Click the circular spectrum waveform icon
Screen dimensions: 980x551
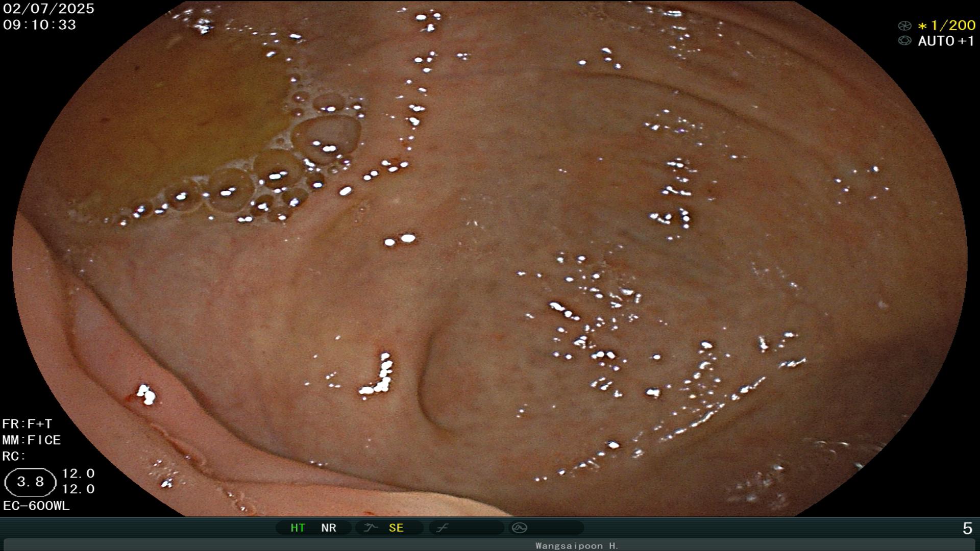(519, 528)
